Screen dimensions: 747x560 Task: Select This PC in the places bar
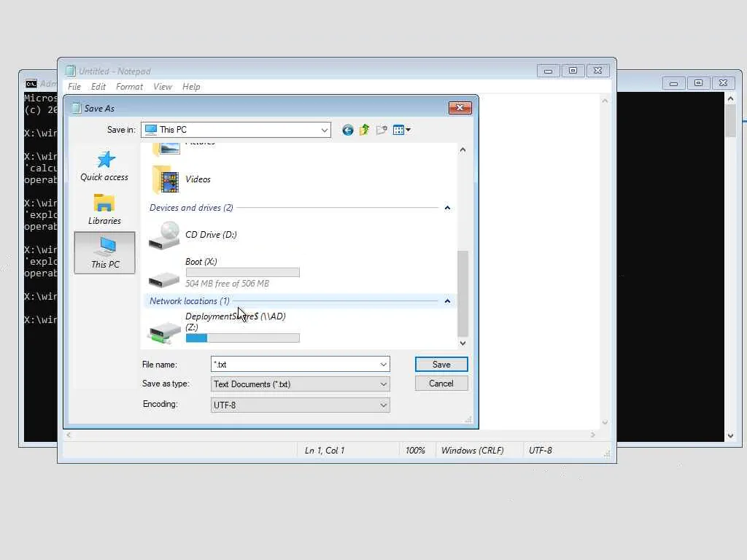click(x=105, y=253)
